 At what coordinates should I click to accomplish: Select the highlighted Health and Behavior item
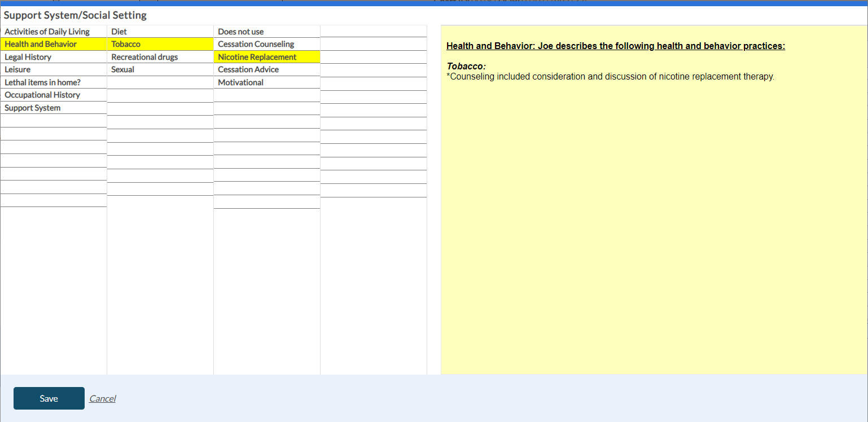(x=41, y=44)
